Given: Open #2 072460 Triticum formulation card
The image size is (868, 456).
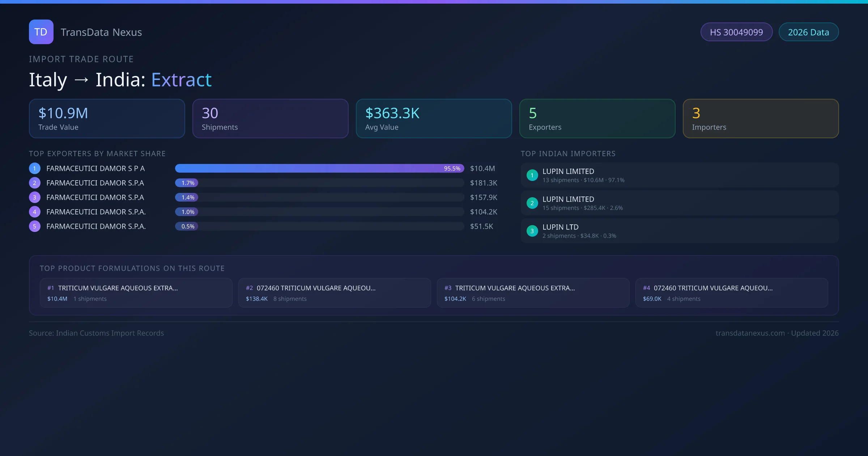Looking at the screenshot, I should click(335, 293).
